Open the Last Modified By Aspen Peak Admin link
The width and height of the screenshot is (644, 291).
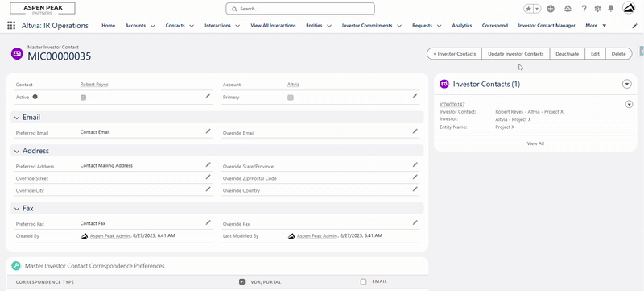[316, 236]
